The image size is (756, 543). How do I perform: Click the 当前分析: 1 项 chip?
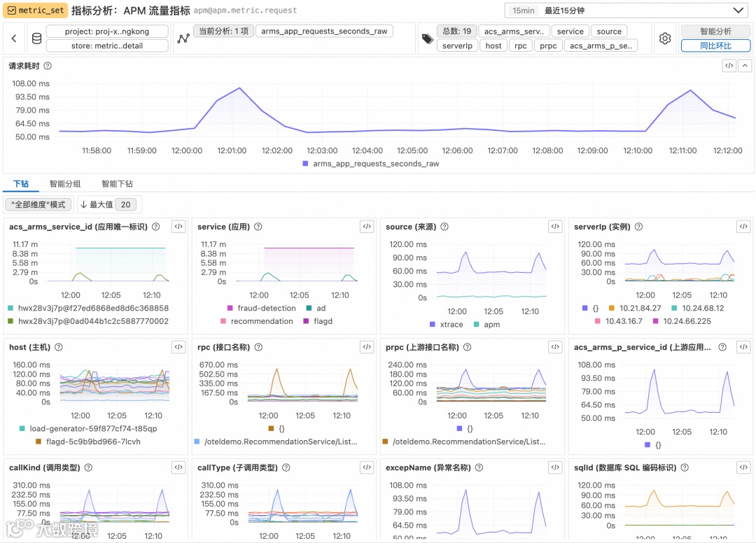click(224, 31)
